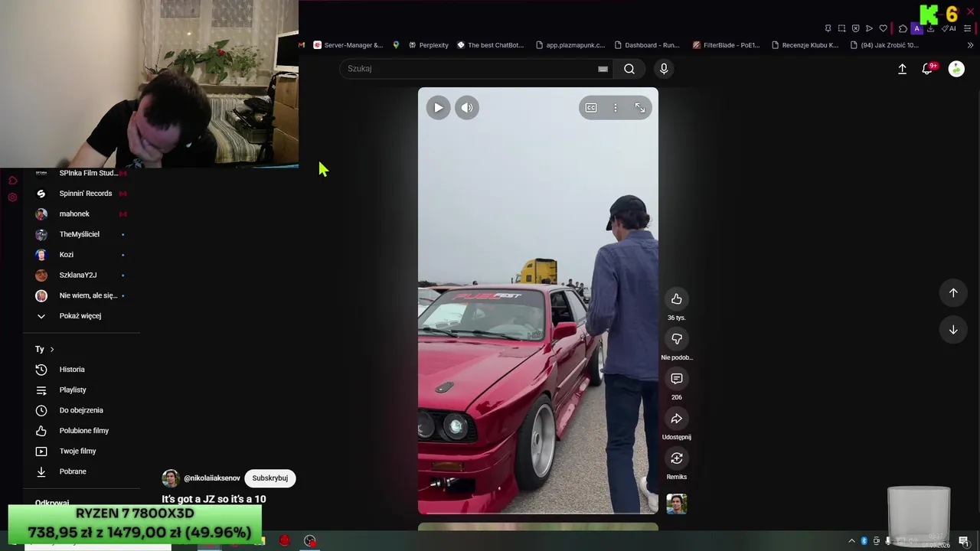Image resolution: width=980 pixels, height=551 pixels.
Task: Open Recenzje Klubu K bookmark
Action: click(x=805, y=45)
